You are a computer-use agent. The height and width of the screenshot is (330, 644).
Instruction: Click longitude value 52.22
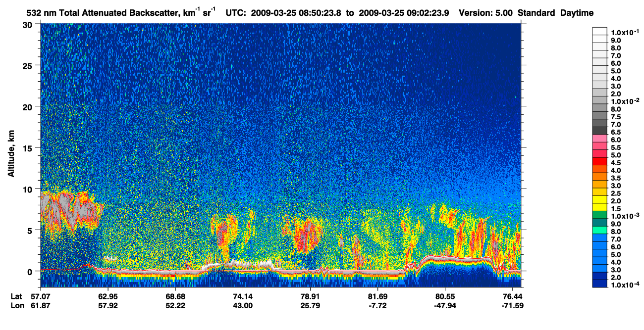click(x=175, y=306)
